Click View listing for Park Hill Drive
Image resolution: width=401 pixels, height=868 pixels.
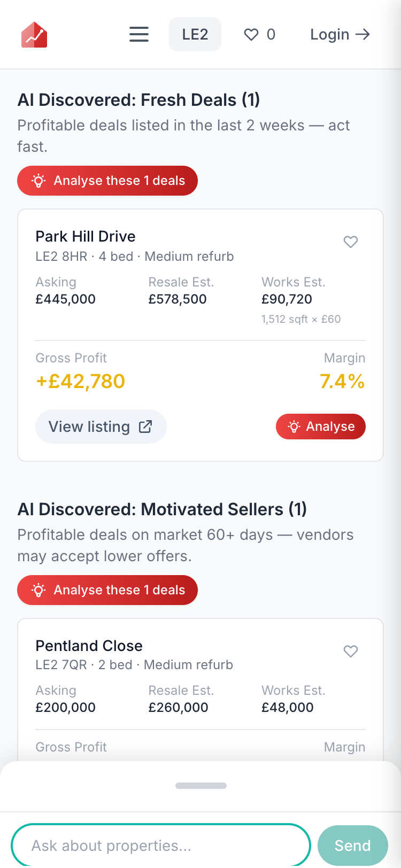101,426
